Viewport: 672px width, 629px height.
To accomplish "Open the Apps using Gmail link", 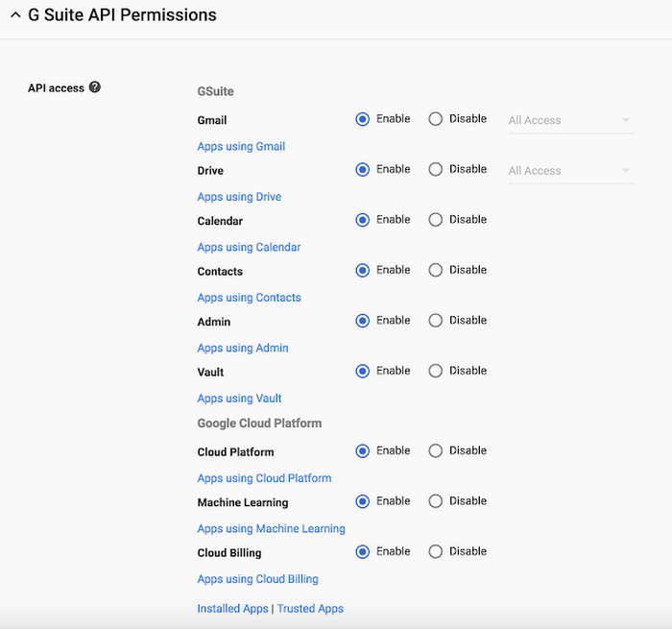I will pos(241,147).
